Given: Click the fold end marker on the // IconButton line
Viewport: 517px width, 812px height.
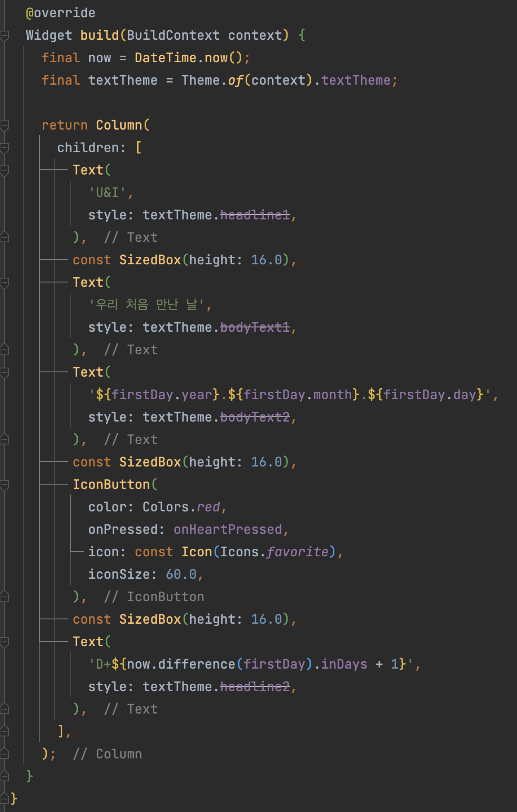Looking at the screenshot, I should tap(4, 597).
